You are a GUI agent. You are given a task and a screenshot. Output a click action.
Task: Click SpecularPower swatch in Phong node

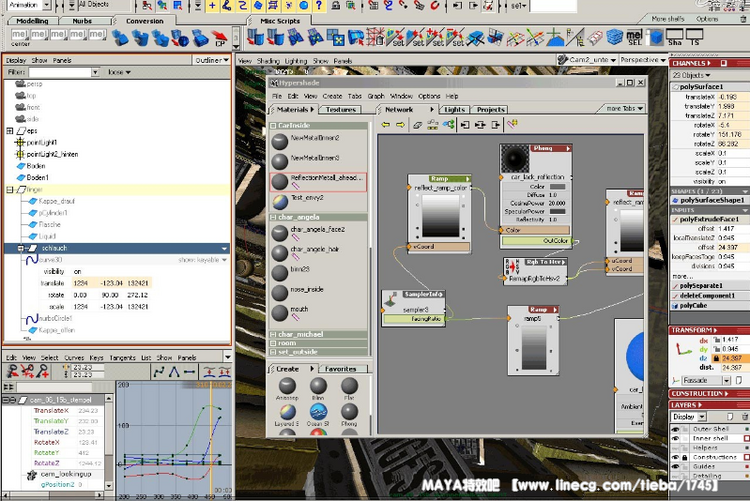tap(557, 212)
